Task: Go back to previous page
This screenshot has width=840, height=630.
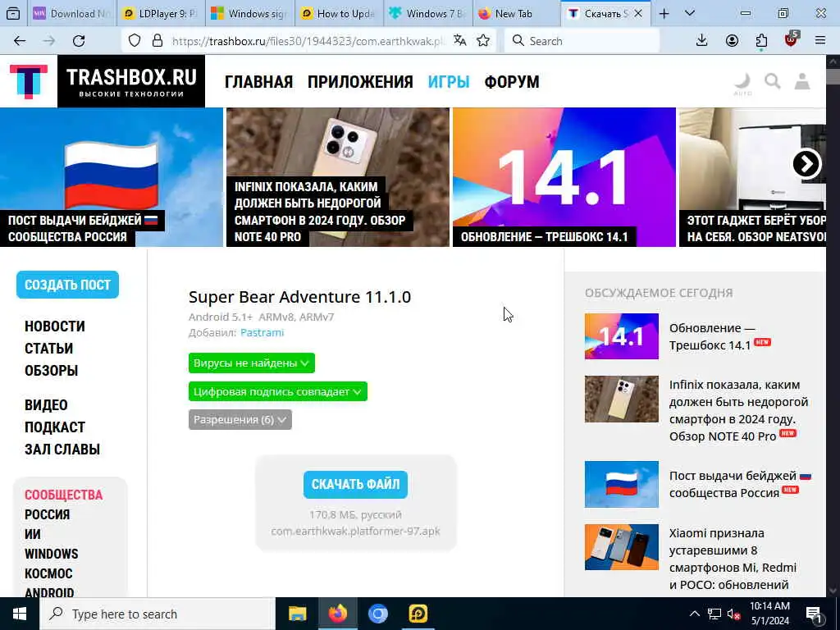Action: pyautogui.click(x=20, y=41)
